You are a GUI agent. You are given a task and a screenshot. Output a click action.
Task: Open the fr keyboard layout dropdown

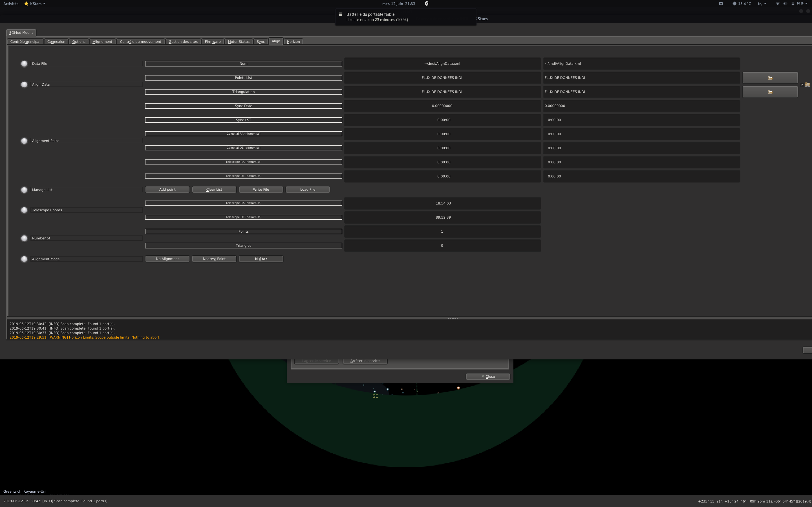762,4
